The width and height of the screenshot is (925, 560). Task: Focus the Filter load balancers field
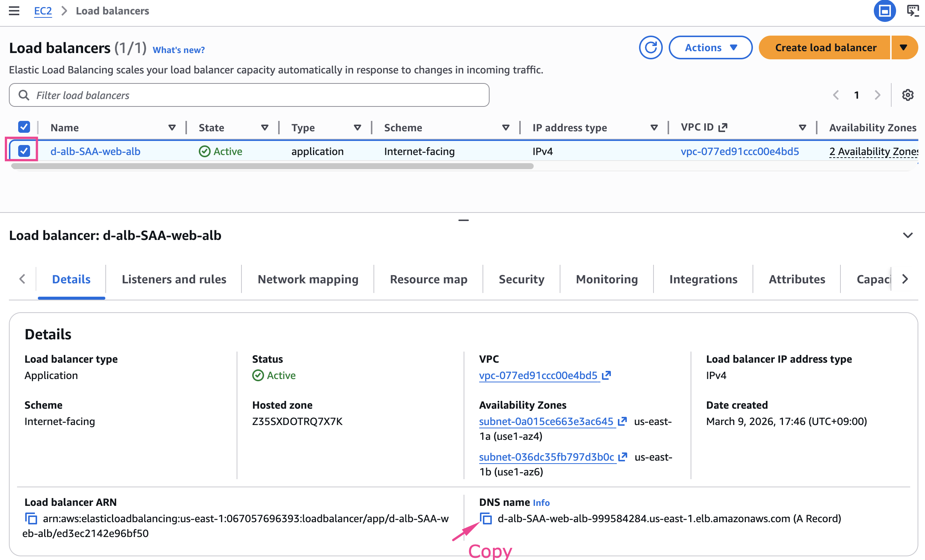click(x=249, y=95)
